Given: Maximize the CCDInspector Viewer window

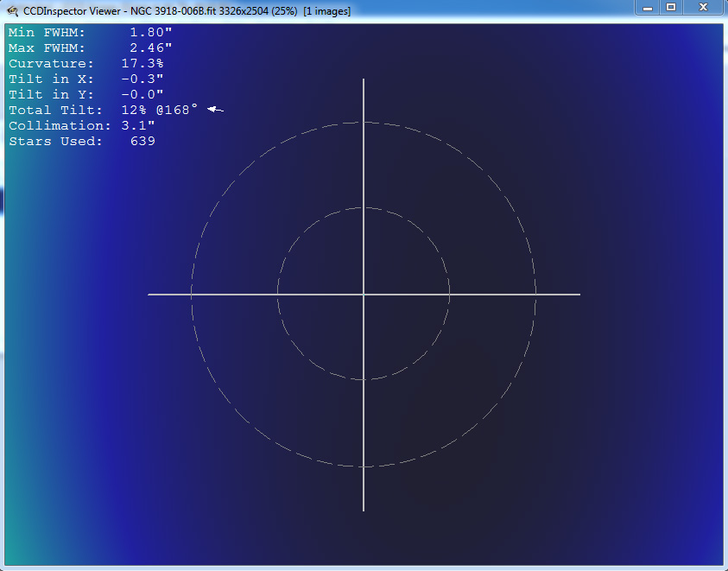Looking at the screenshot, I should 671,8.
